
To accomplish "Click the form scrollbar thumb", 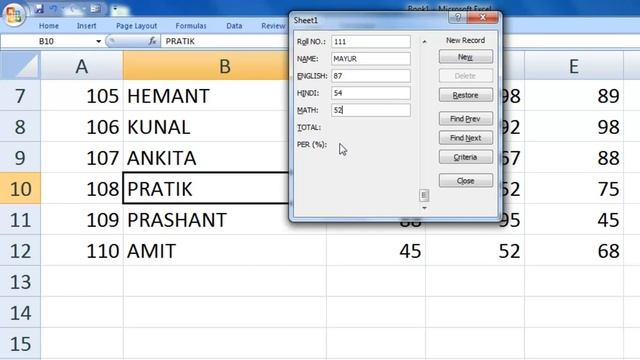I will (424, 196).
